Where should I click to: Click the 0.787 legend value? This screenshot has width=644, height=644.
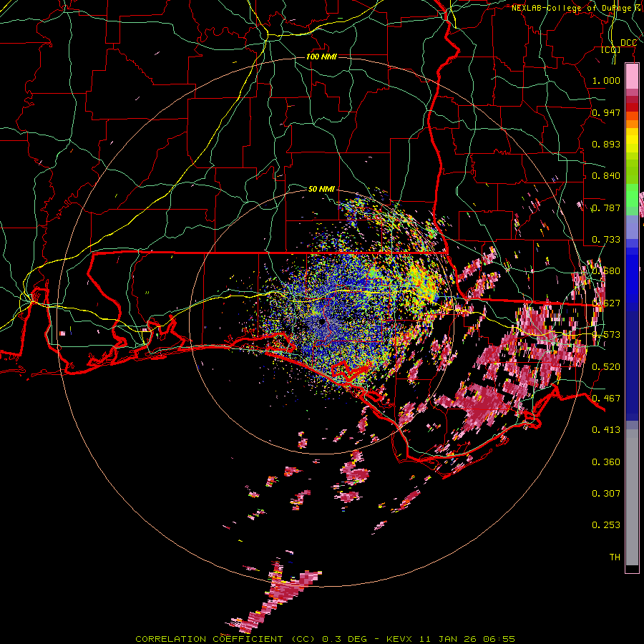(606, 208)
